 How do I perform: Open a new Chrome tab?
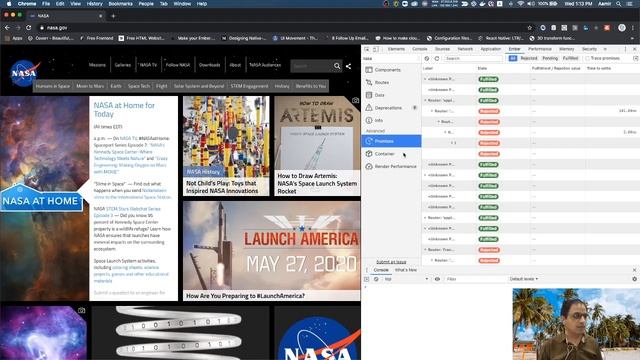(113, 16)
